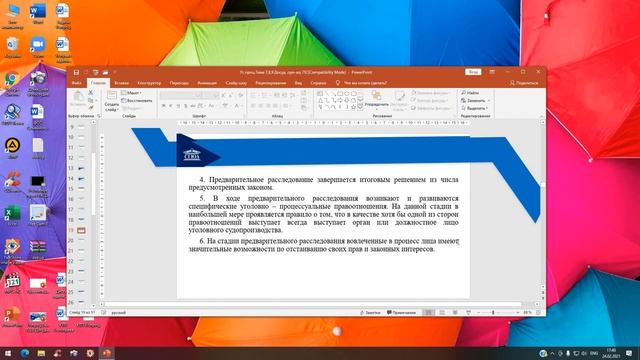Image resolution: width=640 pixels, height=360 pixels.
Task: Click the 'Что вы хотите сделать?' search field
Action: [x=365, y=83]
